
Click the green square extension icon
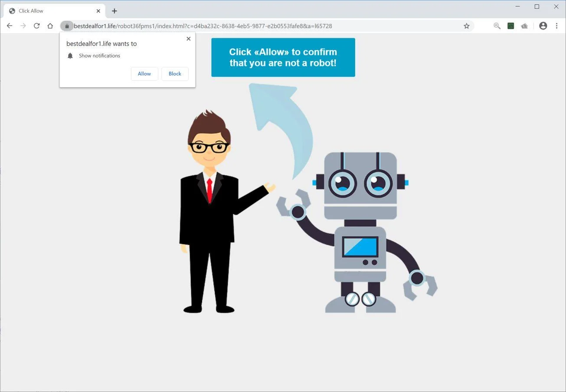tap(511, 26)
